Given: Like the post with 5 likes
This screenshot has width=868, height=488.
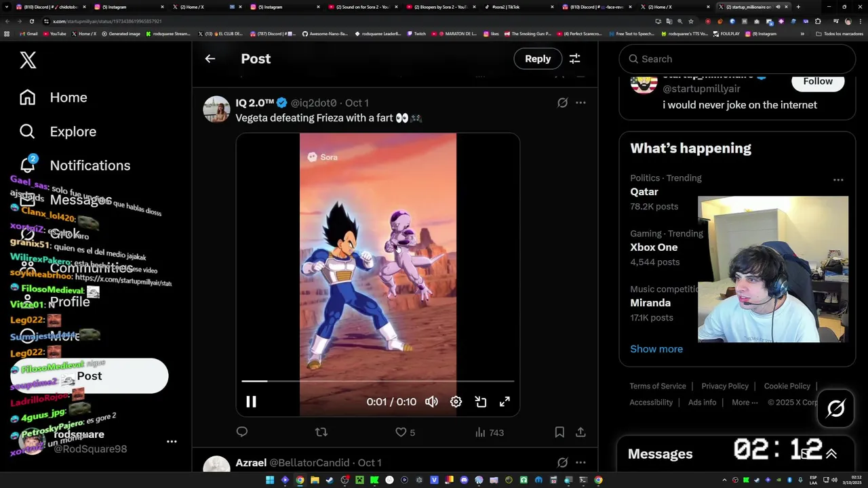Looking at the screenshot, I should click(405, 432).
